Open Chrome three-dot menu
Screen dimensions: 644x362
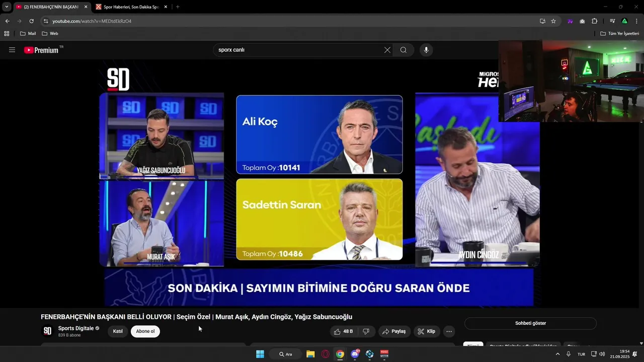click(637, 21)
